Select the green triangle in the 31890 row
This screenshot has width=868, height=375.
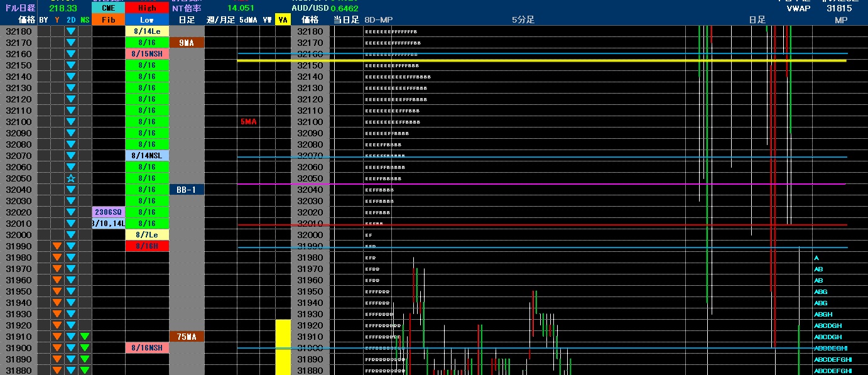(x=85, y=359)
